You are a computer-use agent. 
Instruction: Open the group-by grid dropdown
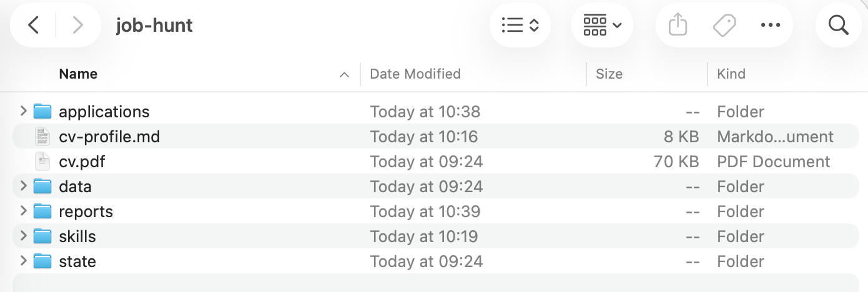point(602,25)
